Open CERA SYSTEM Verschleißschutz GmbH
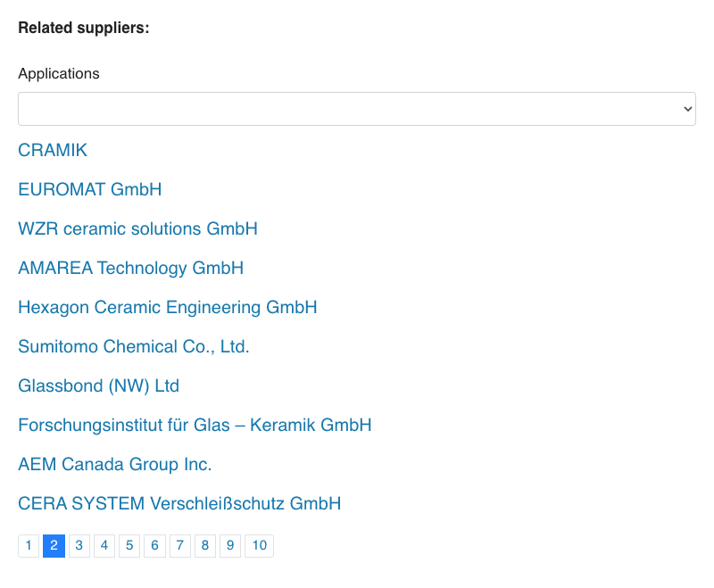Viewport: 714px width, 588px height. 179,503
